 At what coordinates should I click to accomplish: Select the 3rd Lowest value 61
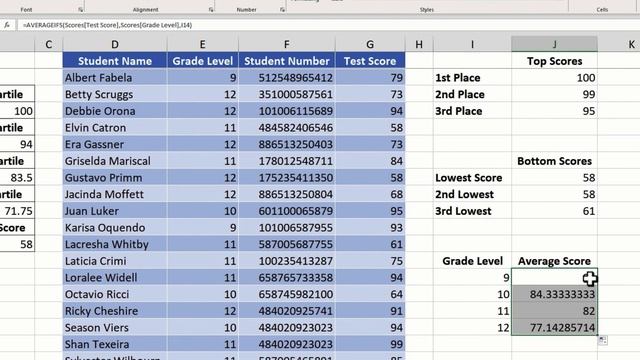coord(554,211)
